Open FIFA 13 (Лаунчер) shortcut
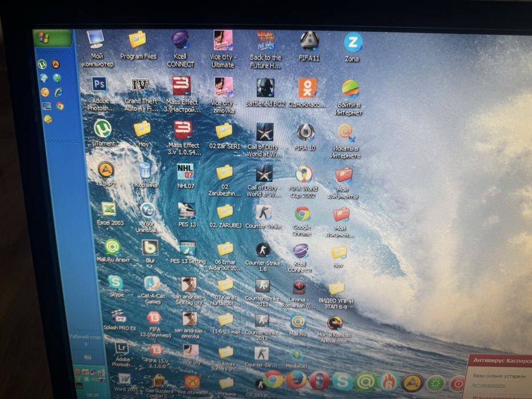This screenshot has height=399, width=532. pyautogui.click(x=155, y=324)
